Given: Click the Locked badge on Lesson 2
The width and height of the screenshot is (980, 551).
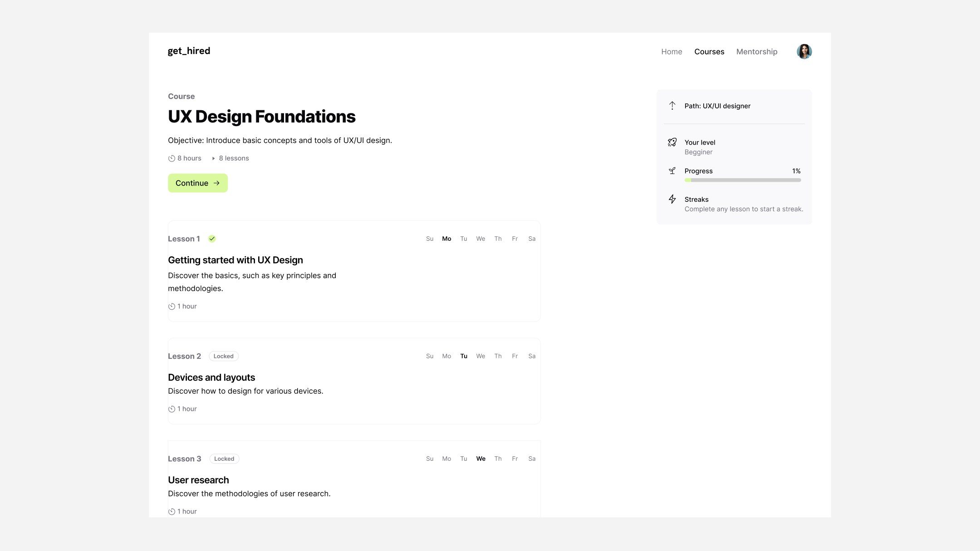Looking at the screenshot, I should (x=224, y=356).
